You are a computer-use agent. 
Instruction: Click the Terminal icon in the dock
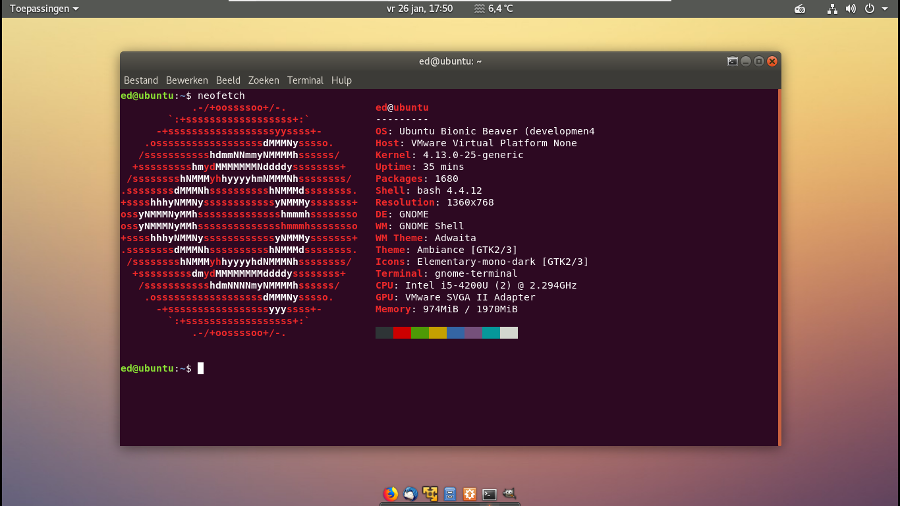pos(489,494)
